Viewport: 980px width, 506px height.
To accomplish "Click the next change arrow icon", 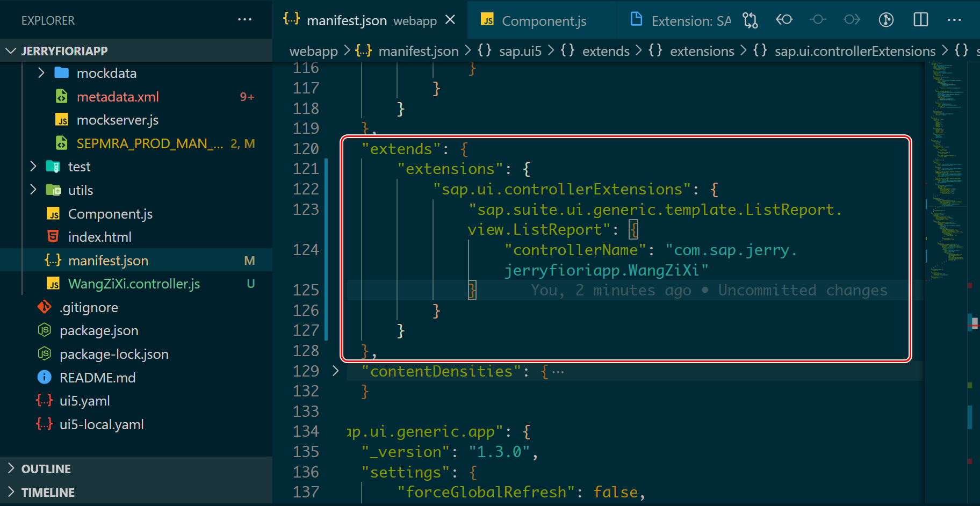I will pos(852,20).
